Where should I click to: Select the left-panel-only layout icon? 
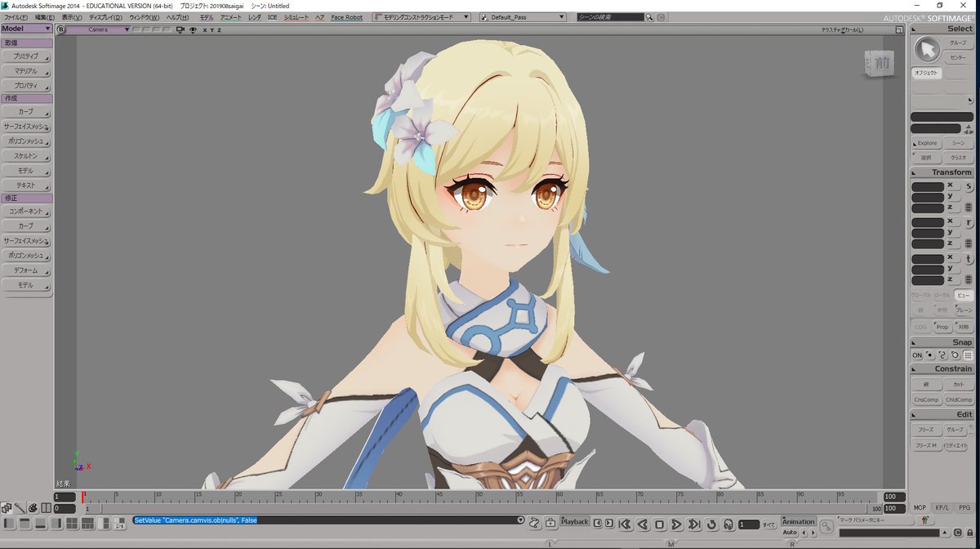coord(9,524)
